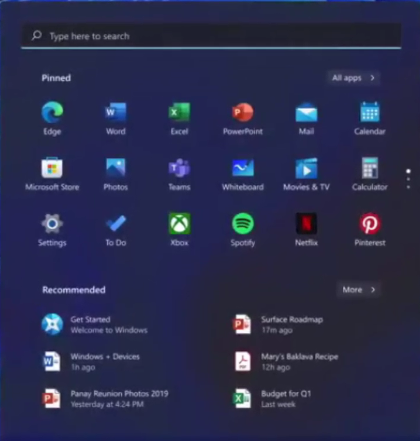Open the Calendar app
Viewport: 420px width, 441px height.
(x=370, y=118)
